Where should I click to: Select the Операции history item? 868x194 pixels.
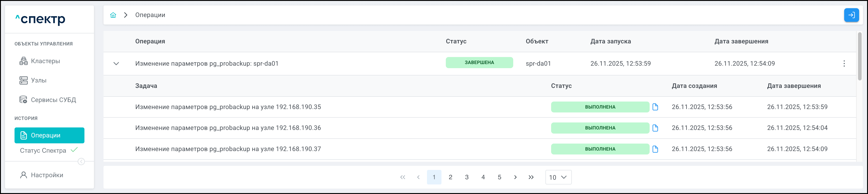49,135
